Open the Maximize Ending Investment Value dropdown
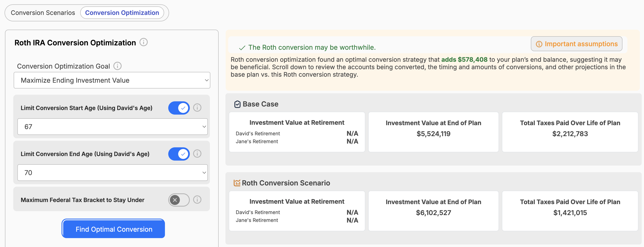Image resolution: width=644 pixels, height=247 pixels. click(112, 80)
